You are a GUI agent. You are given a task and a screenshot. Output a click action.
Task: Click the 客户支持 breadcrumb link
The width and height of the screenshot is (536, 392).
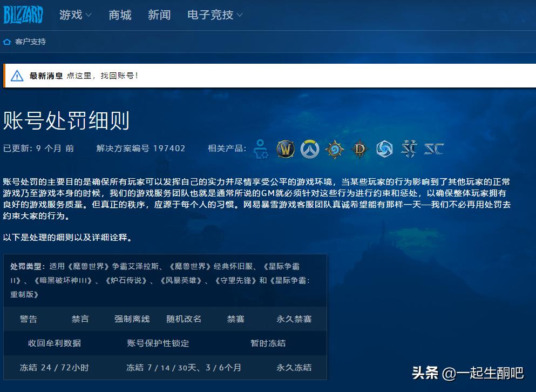pos(31,42)
